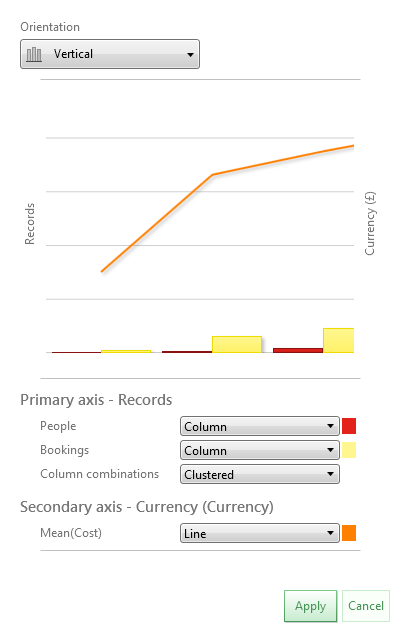Click the Secondary axis - Currency heading
Image resolution: width=398 pixels, height=631 pixels.
(147, 507)
